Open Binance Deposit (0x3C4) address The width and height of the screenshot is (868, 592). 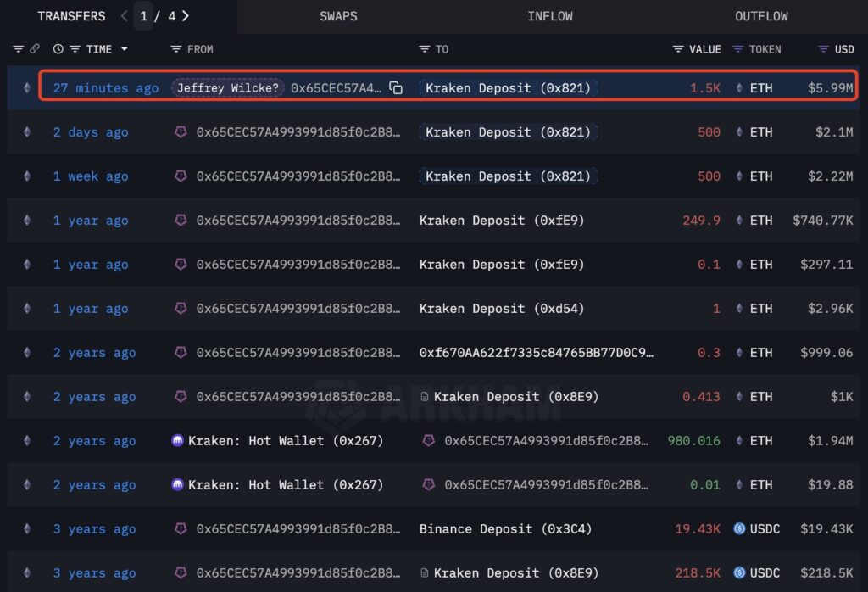[x=505, y=529]
